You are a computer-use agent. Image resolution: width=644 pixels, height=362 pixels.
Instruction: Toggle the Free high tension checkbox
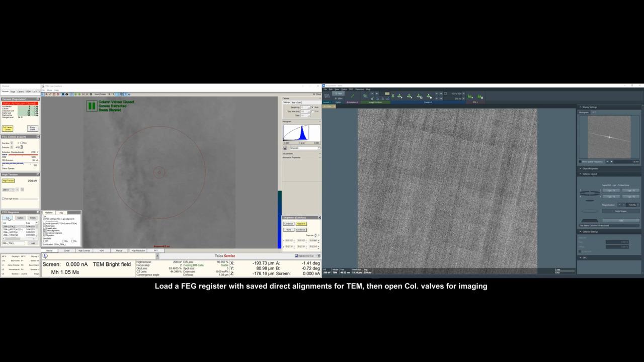[4, 199]
